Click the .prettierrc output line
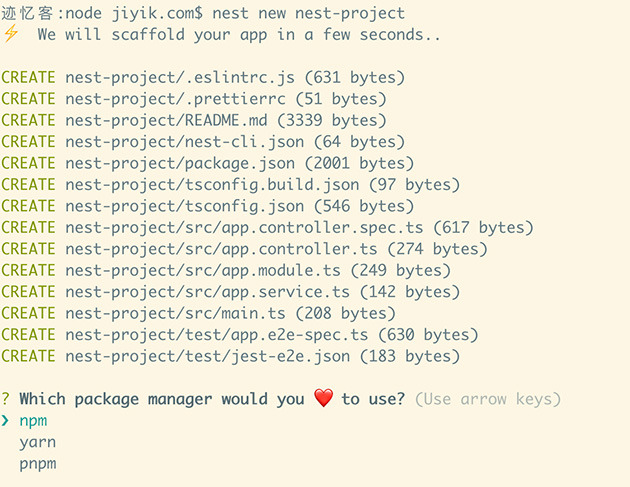 194,99
